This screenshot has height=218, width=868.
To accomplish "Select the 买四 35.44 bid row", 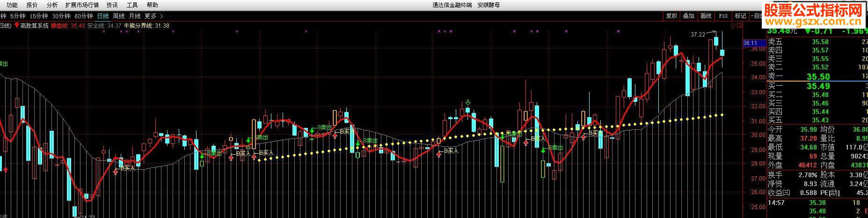I will [817, 112].
